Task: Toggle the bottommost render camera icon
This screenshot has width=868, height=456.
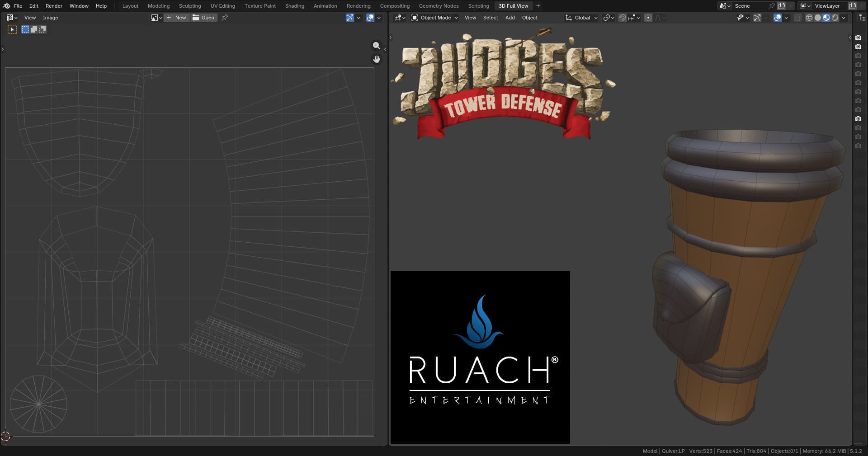Action: tap(858, 146)
